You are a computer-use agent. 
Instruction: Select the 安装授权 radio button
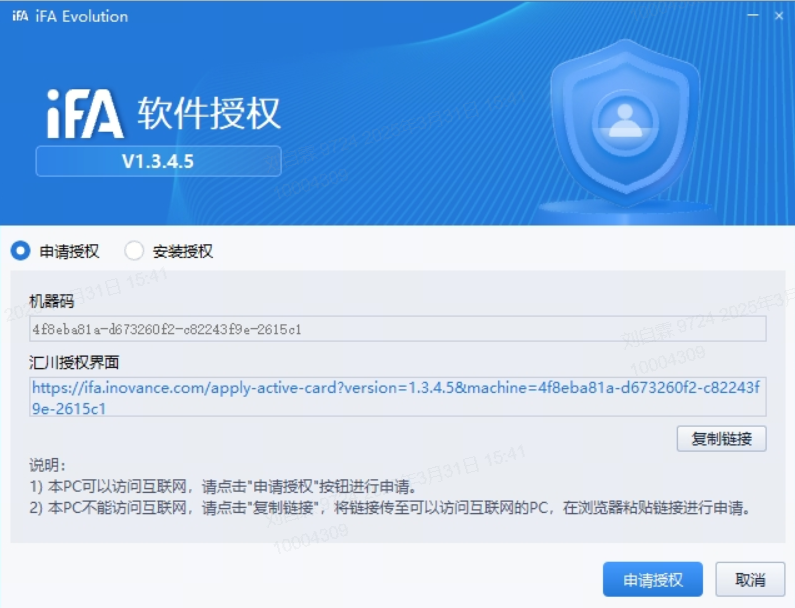click(134, 251)
